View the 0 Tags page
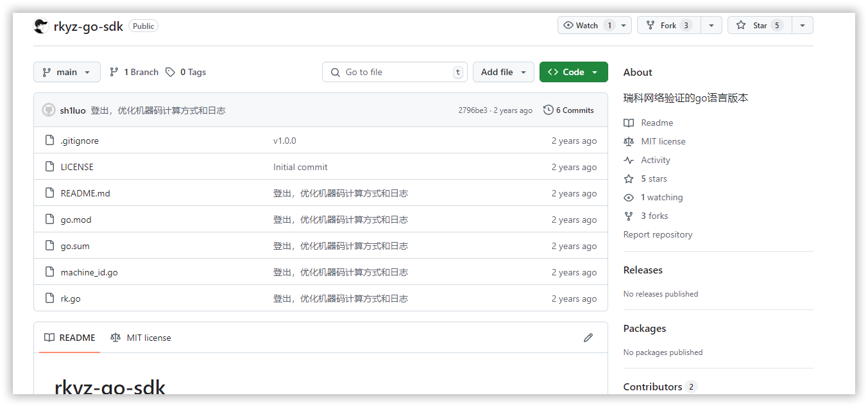This screenshot has width=868, height=407. coord(185,72)
